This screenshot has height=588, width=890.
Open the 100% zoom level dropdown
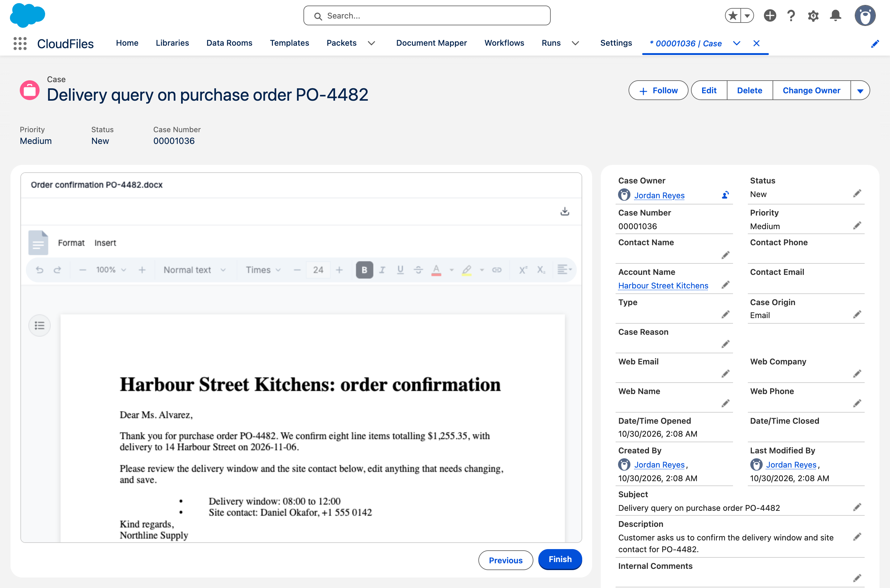pos(111,270)
